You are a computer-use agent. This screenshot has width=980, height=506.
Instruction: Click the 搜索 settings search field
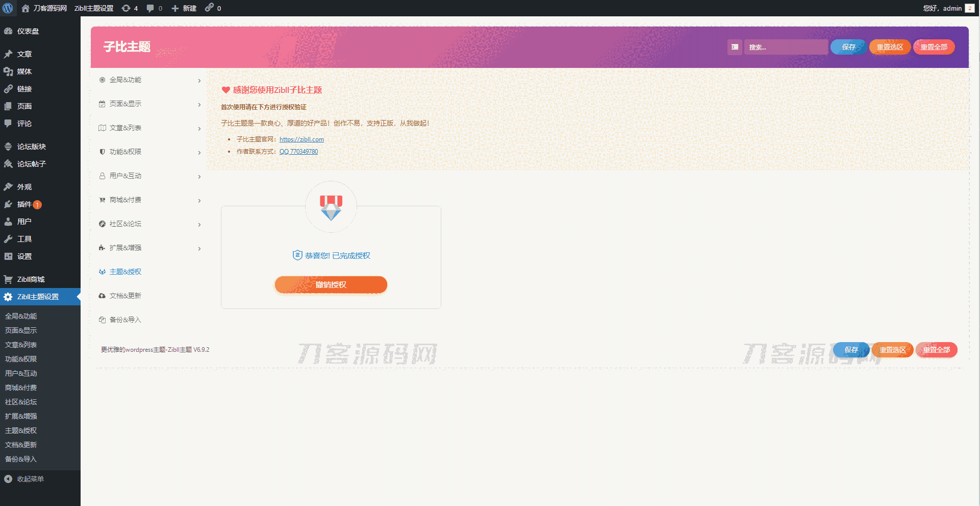tap(786, 47)
